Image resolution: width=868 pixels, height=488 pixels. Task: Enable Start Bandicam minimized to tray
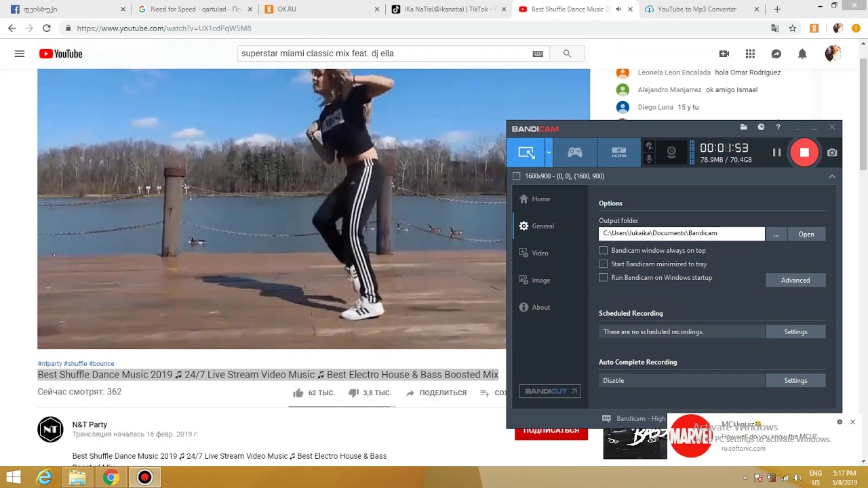click(603, 264)
